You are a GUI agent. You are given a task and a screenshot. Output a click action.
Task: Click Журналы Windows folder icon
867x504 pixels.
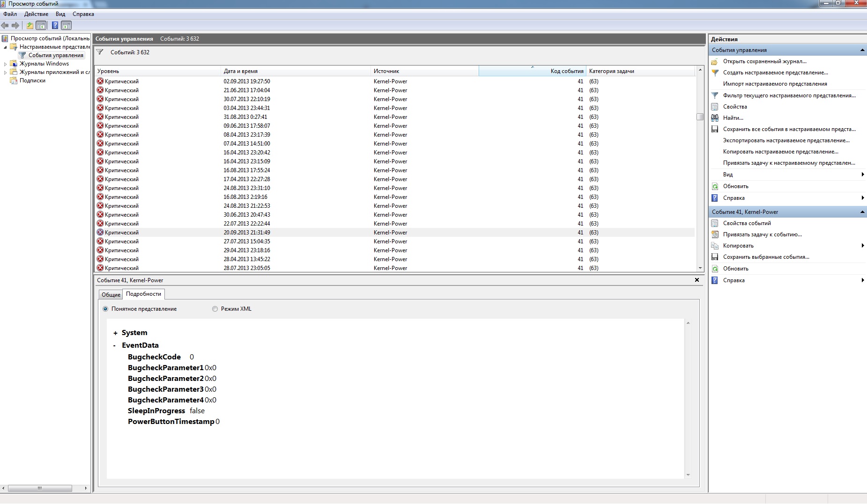tap(14, 64)
